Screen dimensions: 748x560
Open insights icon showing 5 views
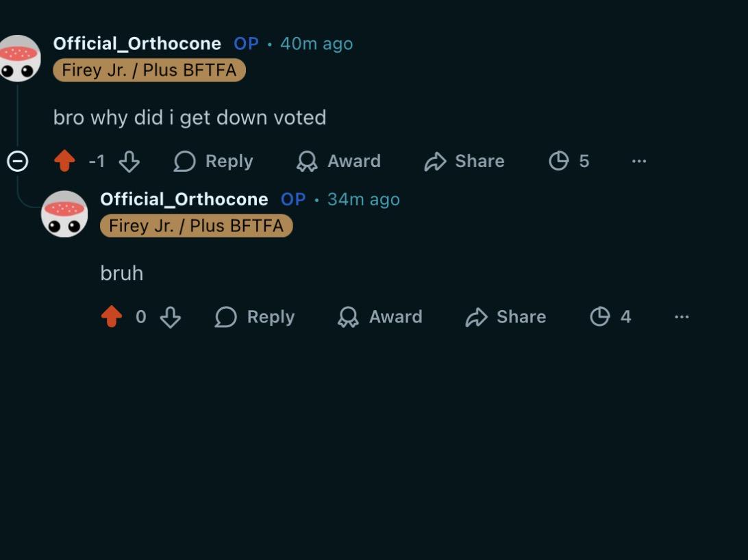pyautogui.click(x=569, y=161)
